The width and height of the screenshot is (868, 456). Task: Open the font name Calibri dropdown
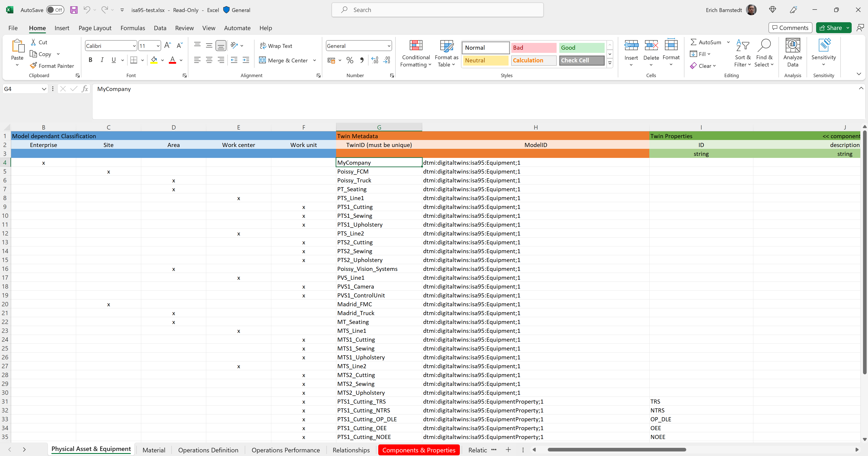(x=134, y=46)
